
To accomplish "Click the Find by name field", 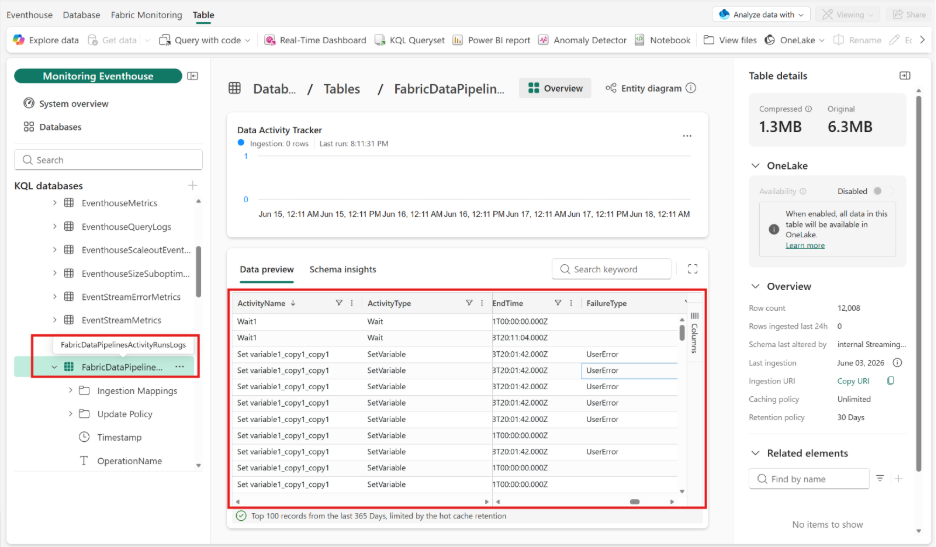I will 809,478.
